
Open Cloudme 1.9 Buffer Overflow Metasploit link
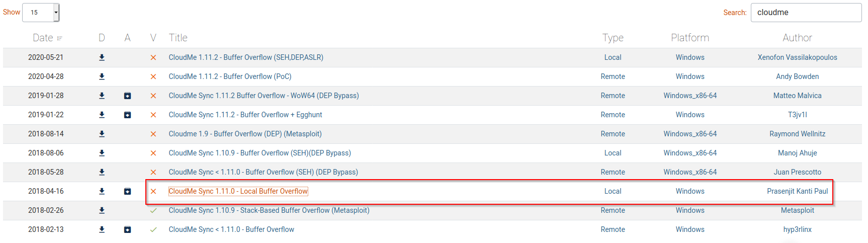pyautogui.click(x=245, y=134)
